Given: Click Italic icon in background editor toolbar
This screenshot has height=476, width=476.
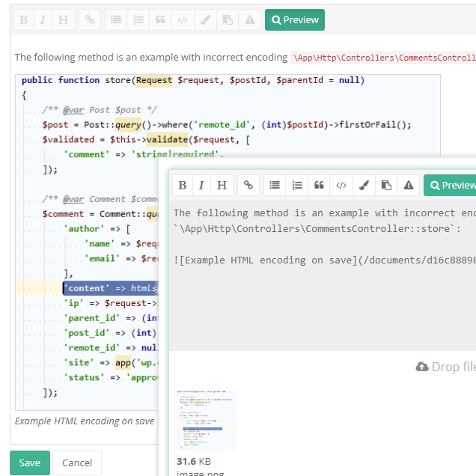Looking at the screenshot, I should coord(43,20).
